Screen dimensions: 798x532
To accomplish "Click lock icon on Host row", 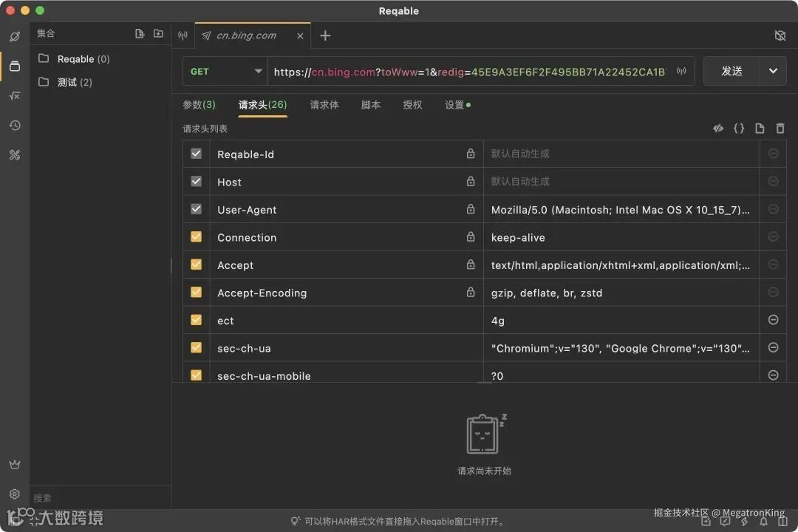I will 471,181.
